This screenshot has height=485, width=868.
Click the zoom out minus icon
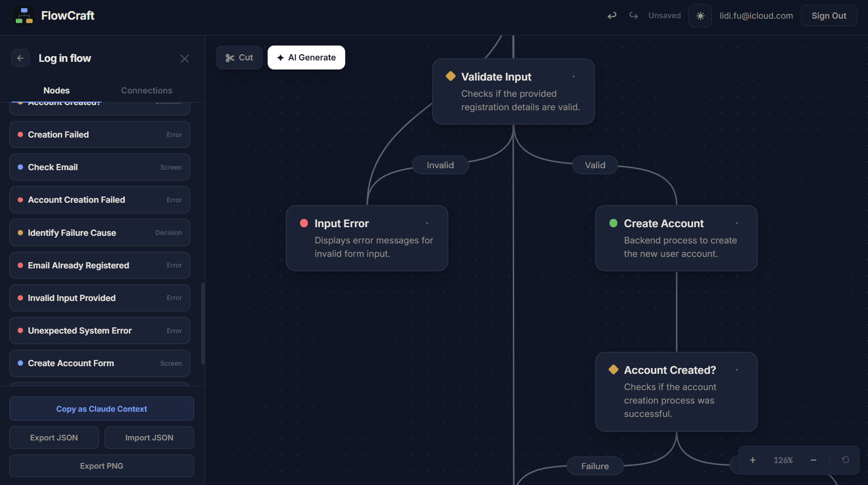813,460
